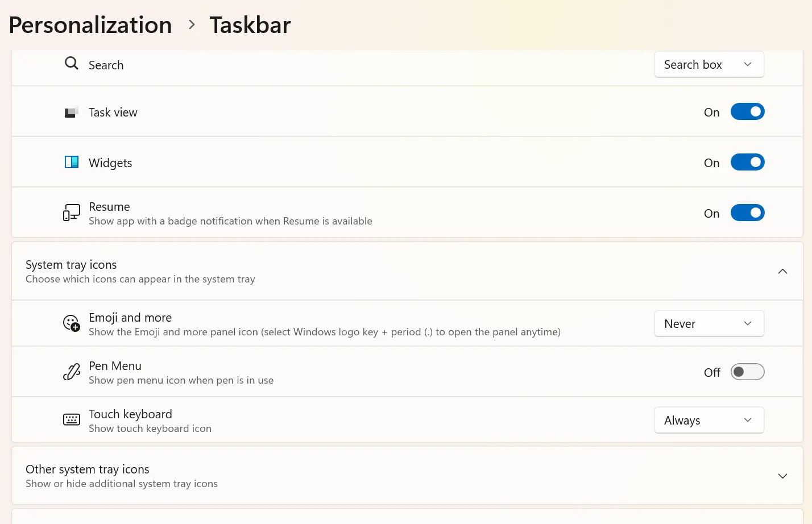812x524 pixels.
Task: Click the Off label beside Pen Menu
Action: pyautogui.click(x=712, y=373)
